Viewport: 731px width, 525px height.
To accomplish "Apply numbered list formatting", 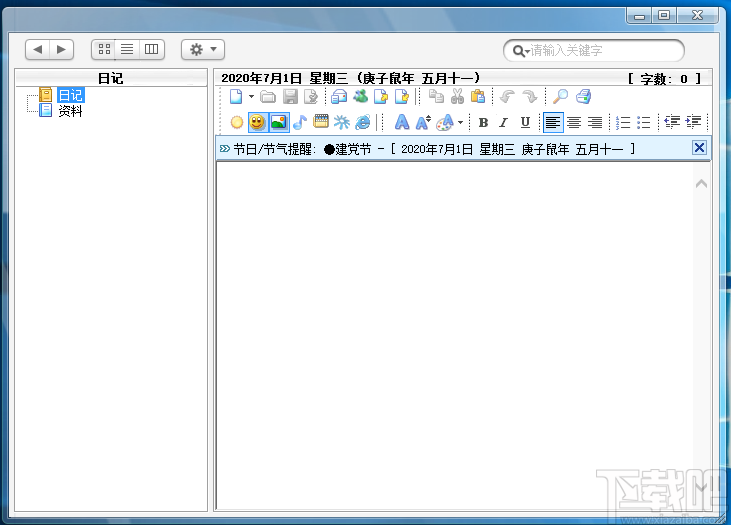I will pyautogui.click(x=623, y=123).
